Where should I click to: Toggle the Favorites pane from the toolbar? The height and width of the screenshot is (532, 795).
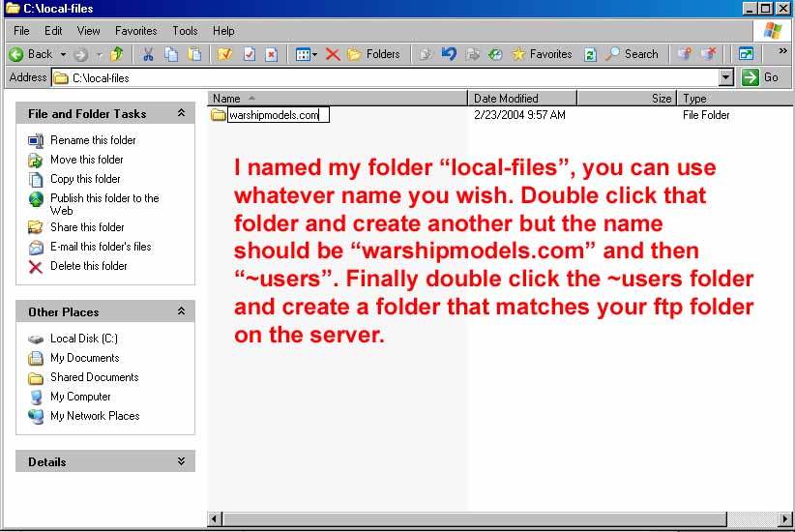pos(542,54)
